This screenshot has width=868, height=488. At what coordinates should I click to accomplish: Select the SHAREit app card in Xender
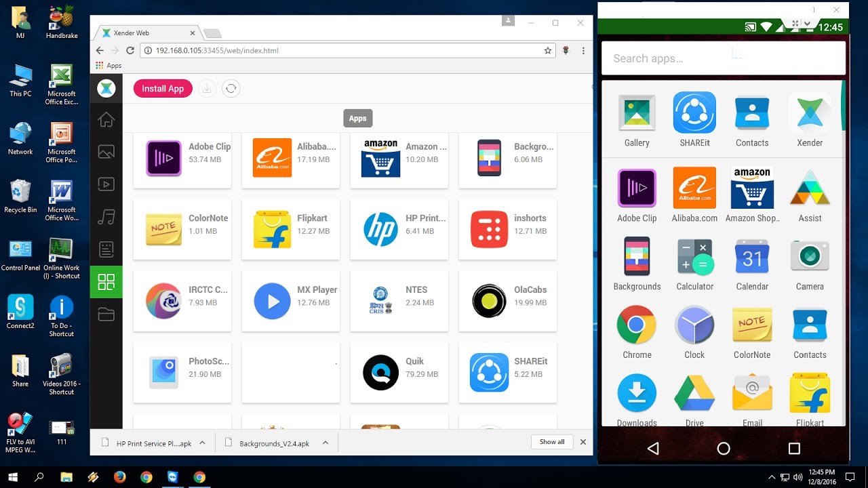508,372
